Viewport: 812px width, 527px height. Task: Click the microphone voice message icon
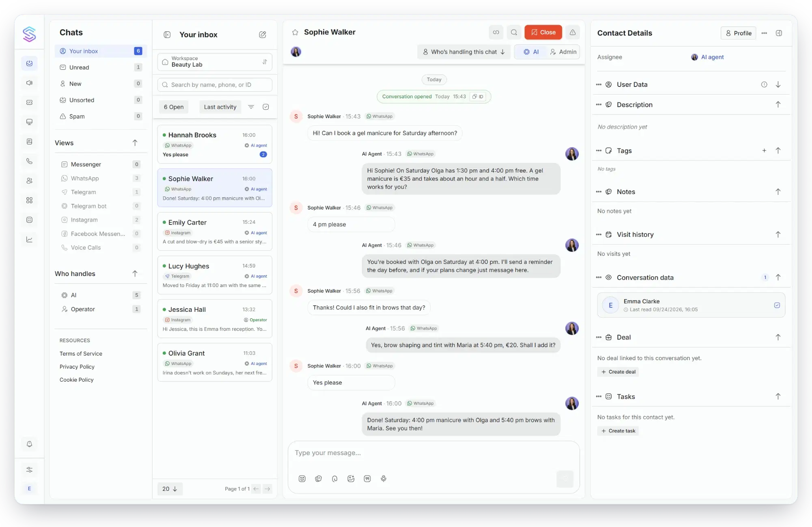pos(384,479)
